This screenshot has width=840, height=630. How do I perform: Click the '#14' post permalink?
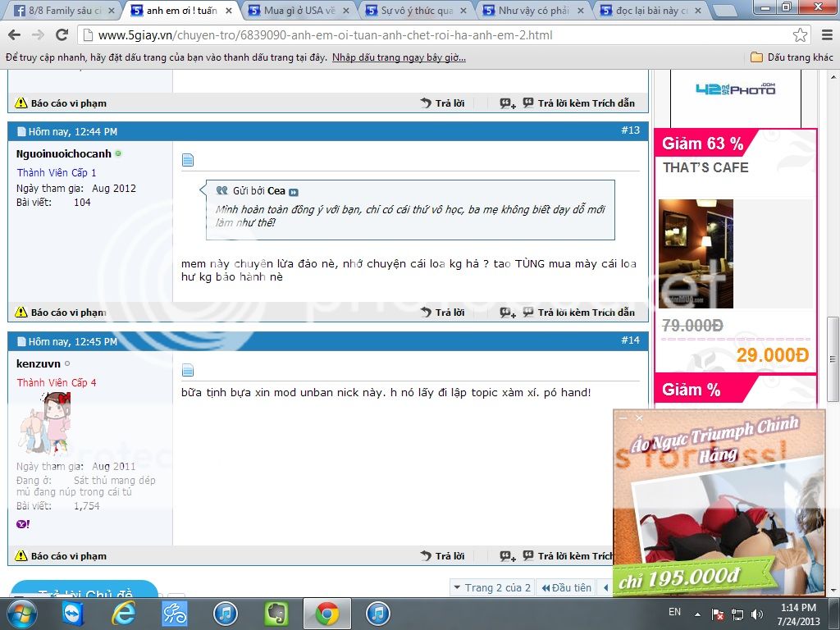630,340
